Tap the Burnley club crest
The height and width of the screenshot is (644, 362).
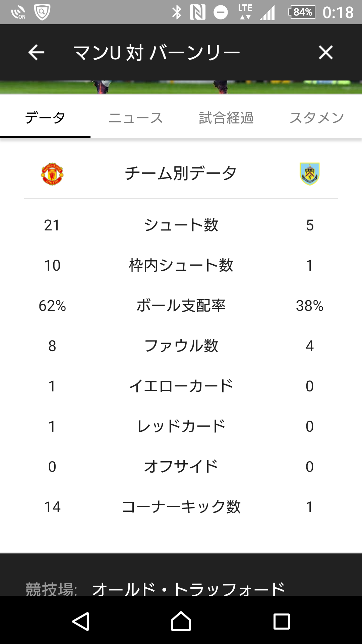(310, 174)
